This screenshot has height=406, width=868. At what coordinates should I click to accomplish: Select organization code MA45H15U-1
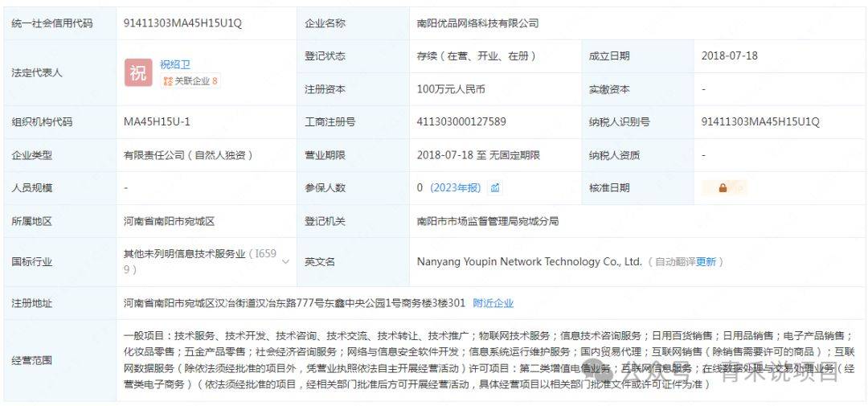pyautogui.click(x=157, y=122)
